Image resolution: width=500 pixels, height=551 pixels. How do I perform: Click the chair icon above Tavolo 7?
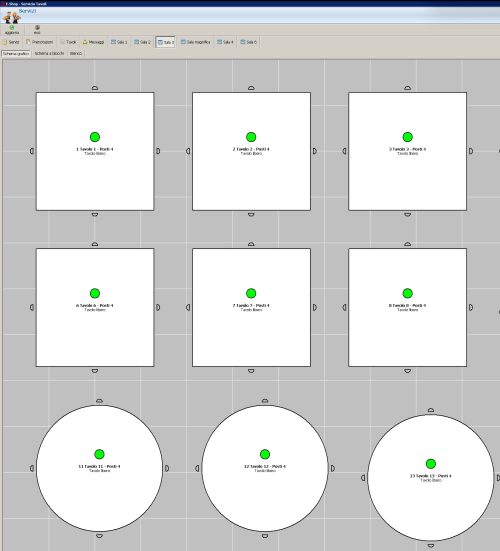point(251,244)
